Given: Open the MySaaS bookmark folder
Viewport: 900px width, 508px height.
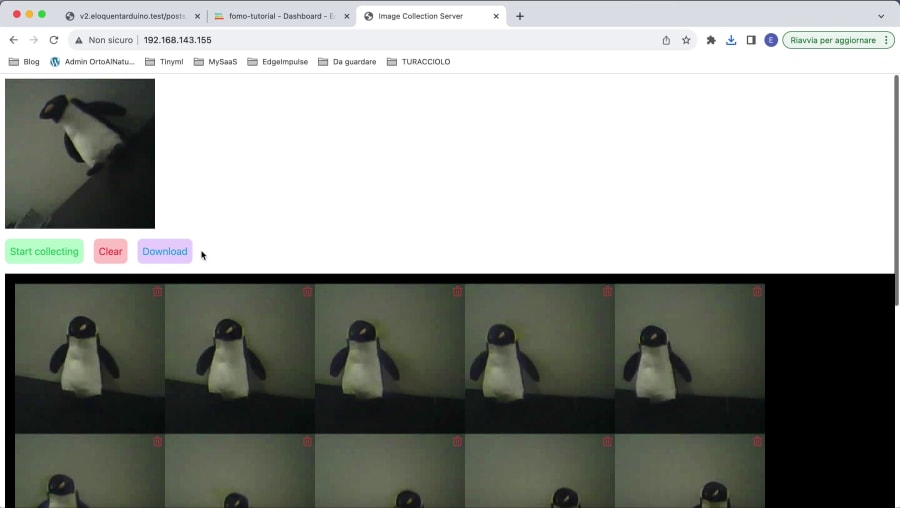Looking at the screenshot, I should [215, 62].
